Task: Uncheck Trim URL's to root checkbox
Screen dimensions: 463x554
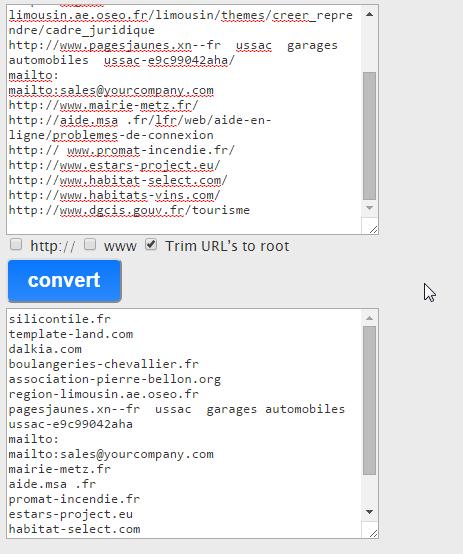Action: pyautogui.click(x=151, y=244)
